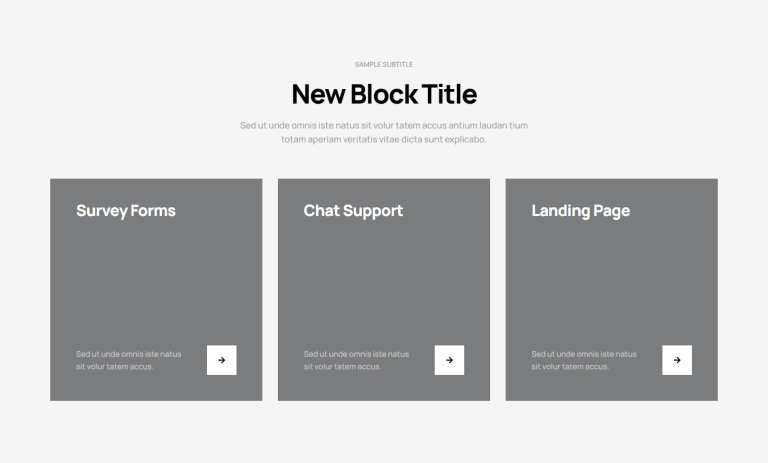The width and height of the screenshot is (768, 463).
Task: Click the description text in Chat Support card
Action: [357, 360]
